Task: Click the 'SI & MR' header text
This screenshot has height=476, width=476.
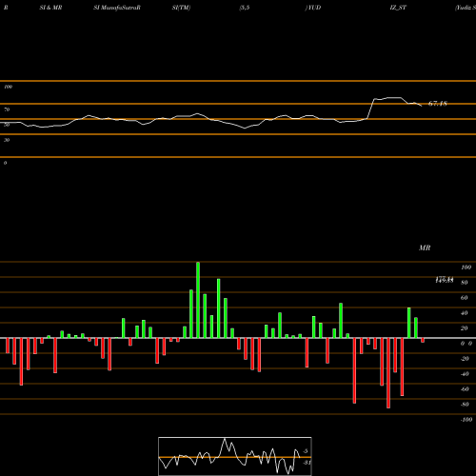Action: [50, 8]
